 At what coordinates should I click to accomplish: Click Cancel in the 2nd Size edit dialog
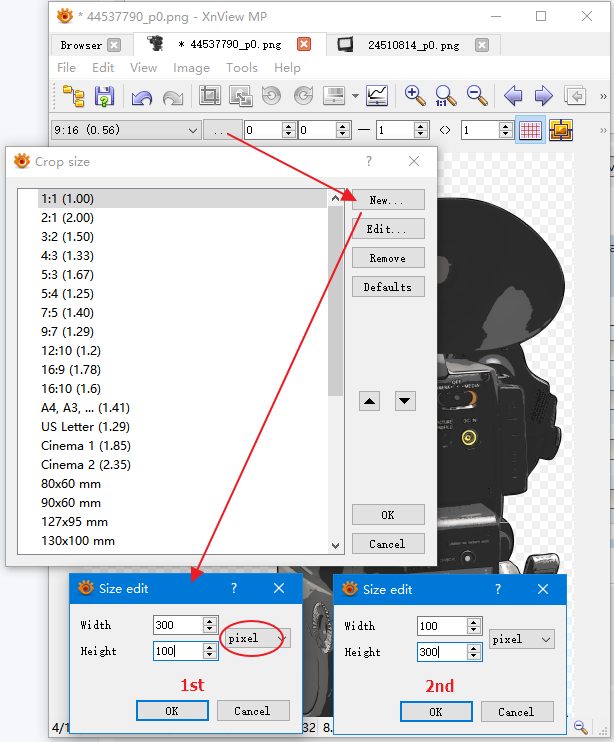(517, 712)
